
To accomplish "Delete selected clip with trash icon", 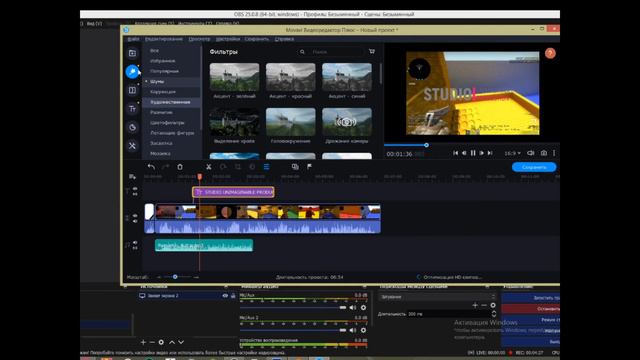I will 180,167.
